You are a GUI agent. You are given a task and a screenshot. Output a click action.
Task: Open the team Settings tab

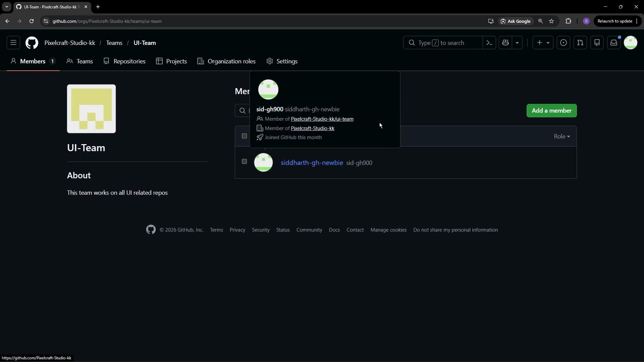pos(282,61)
